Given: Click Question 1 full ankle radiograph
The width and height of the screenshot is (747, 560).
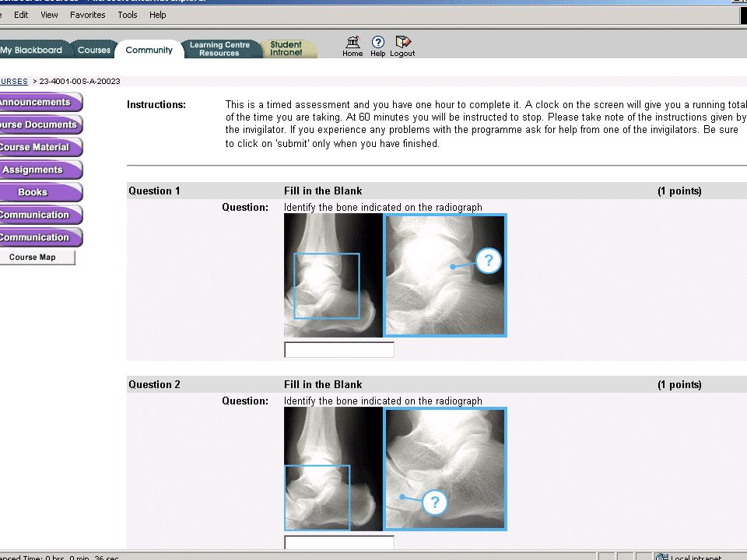Looking at the screenshot, I should [333, 275].
